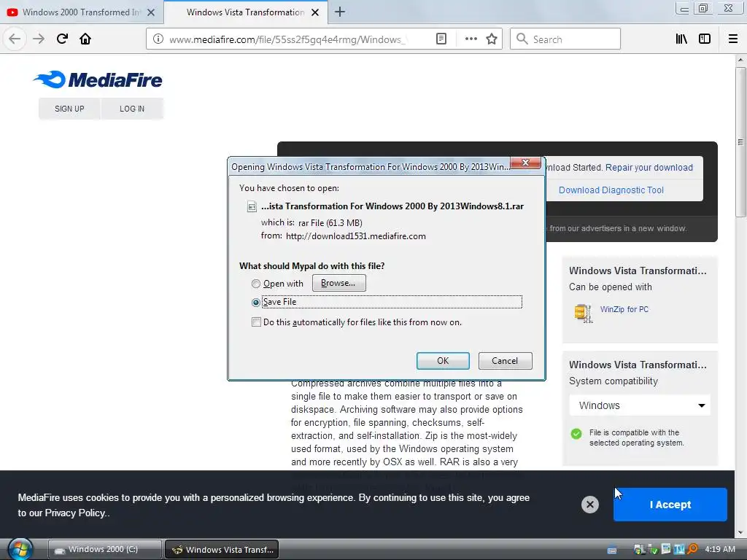Click the blue TSK tray icon
The width and height of the screenshot is (747, 560).
pyautogui.click(x=679, y=549)
